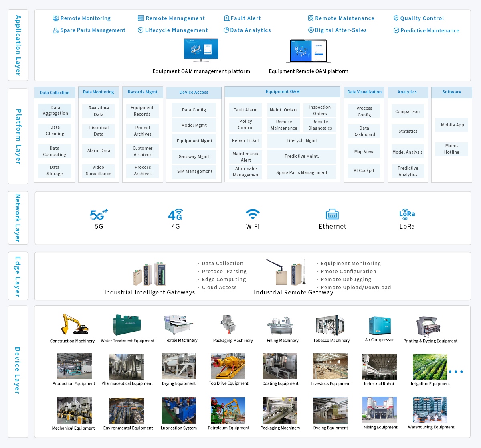Click the Equipment O&M management platform monitor
481x448 pixels.
point(201,50)
